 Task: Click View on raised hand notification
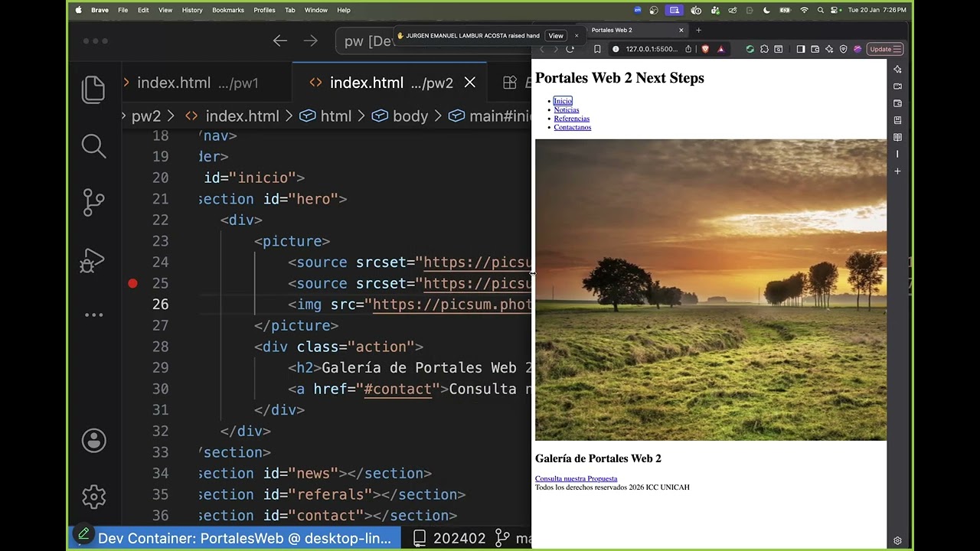pyautogui.click(x=556, y=36)
